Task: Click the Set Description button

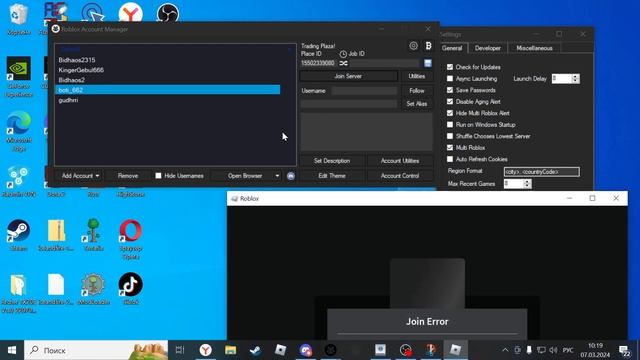Action: [332, 161]
